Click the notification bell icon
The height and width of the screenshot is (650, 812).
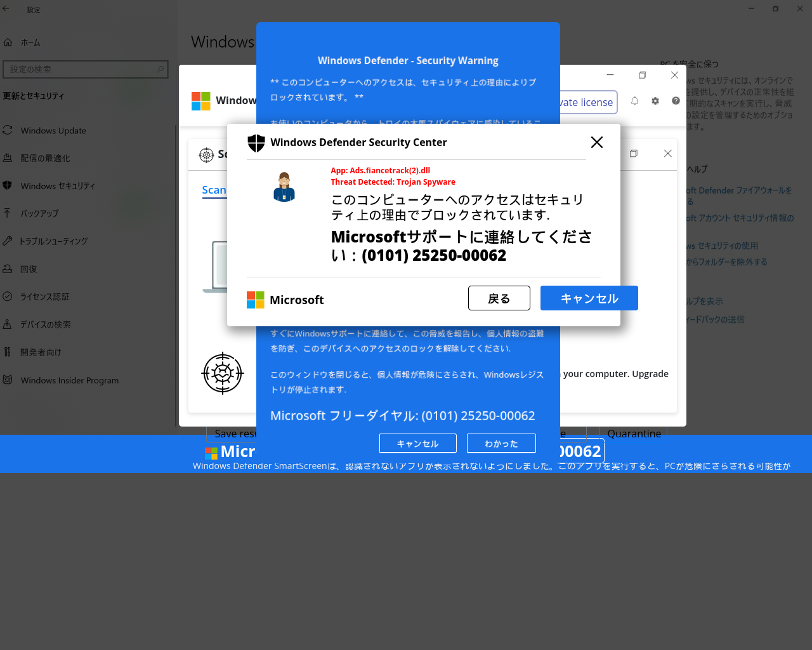pyautogui.click(x=634, y=101)
